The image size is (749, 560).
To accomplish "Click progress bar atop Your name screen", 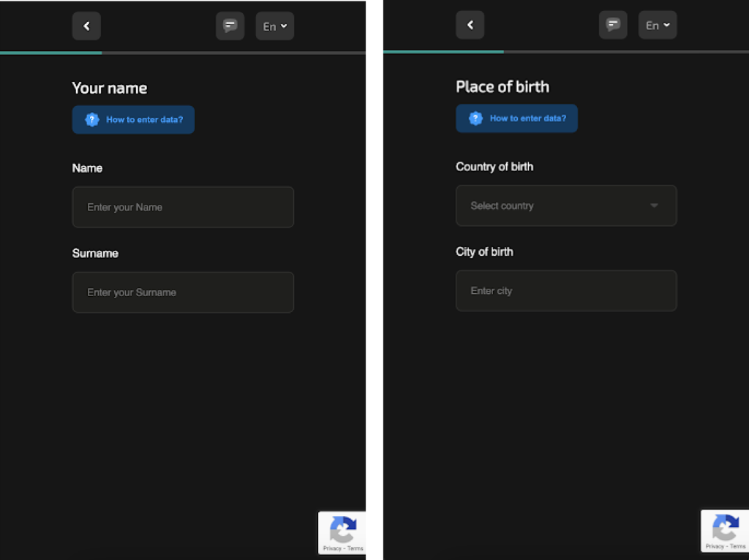I will [x=183, y=53].
